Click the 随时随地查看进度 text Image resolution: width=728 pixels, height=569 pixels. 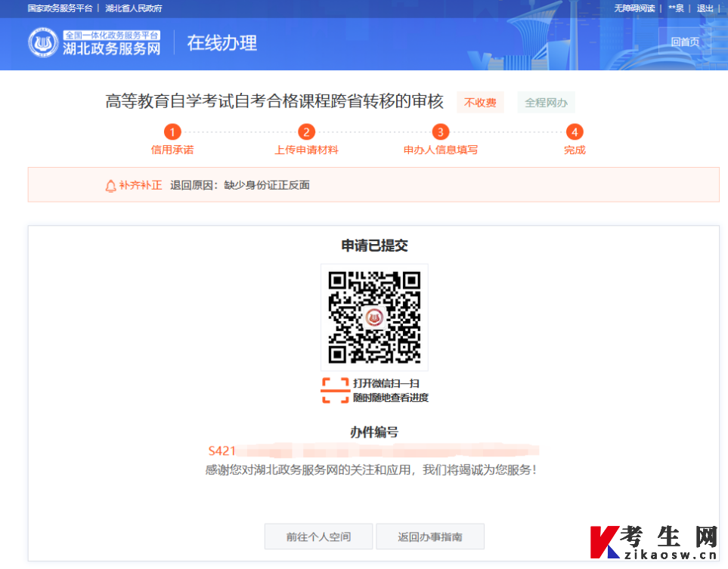391,397
